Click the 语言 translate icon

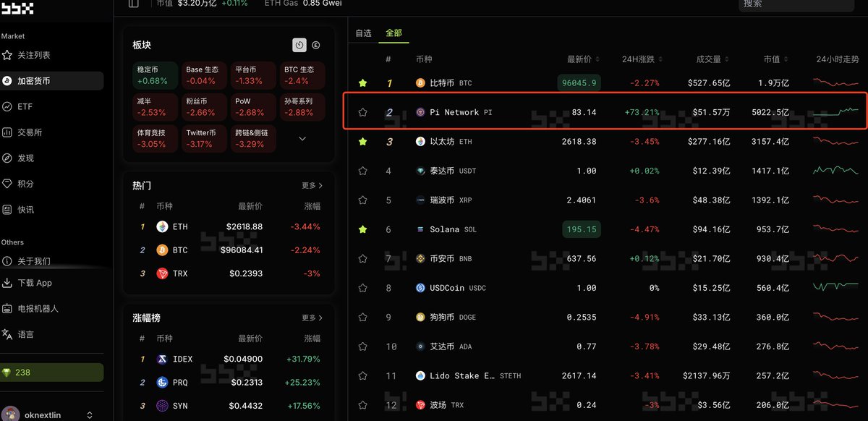(7, 334)
